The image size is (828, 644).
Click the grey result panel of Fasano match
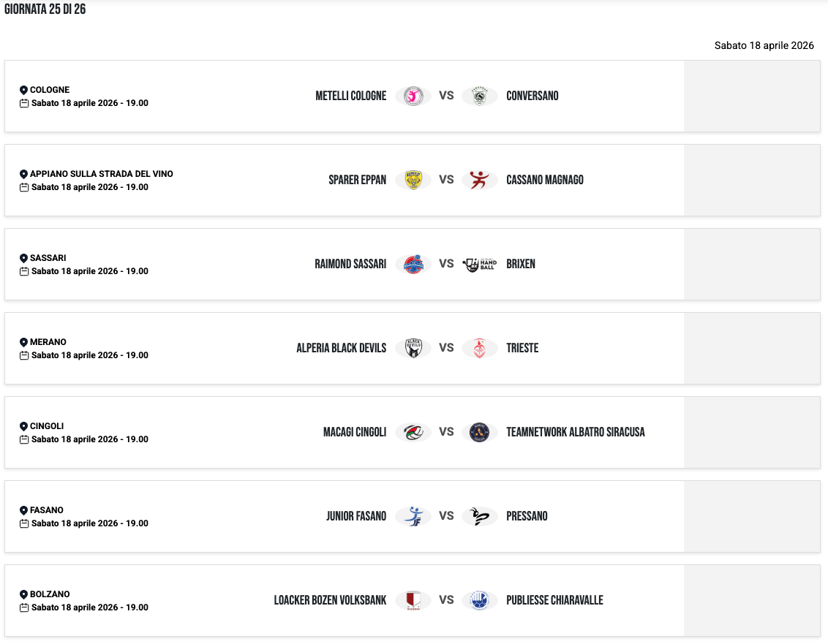click(751, 516)
